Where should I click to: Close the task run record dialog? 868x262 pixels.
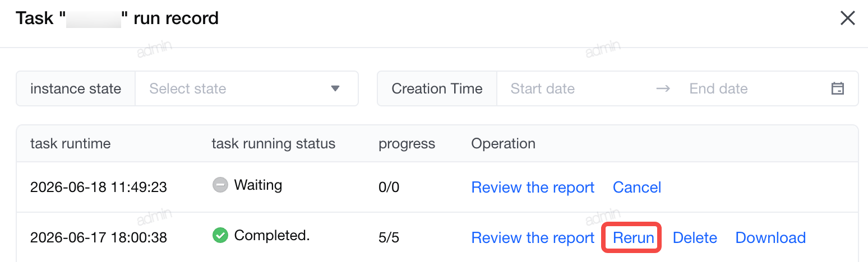coord(847,18)
